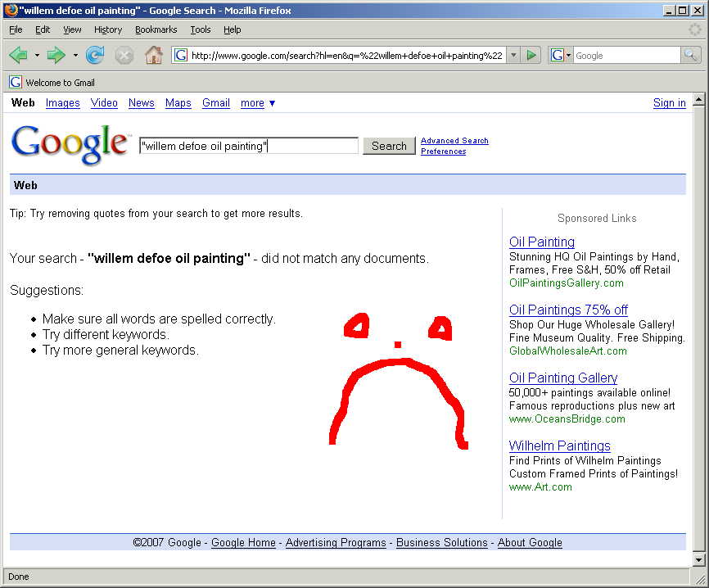Open the Back history dropdown arrow
The width and height of the screenshot is (709, 588).
pos(37,55)
